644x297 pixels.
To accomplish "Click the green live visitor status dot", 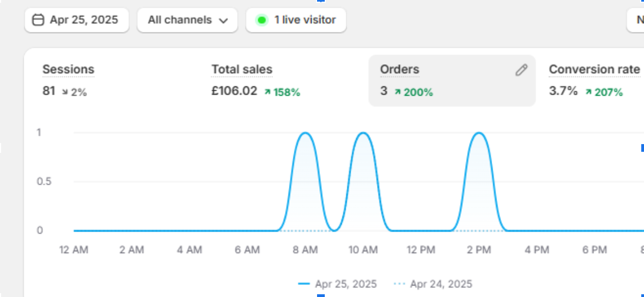I will coord(262,20).
